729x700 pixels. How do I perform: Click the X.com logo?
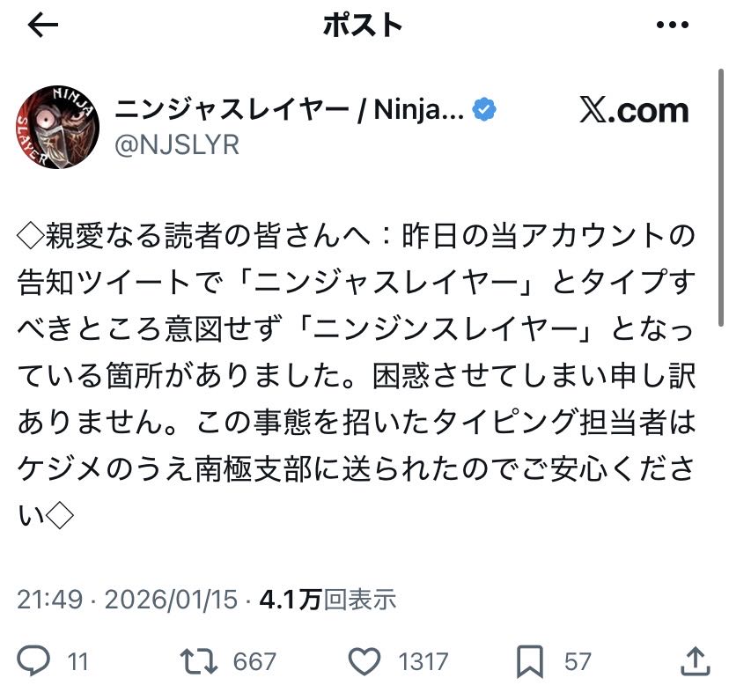pos(634,110)
